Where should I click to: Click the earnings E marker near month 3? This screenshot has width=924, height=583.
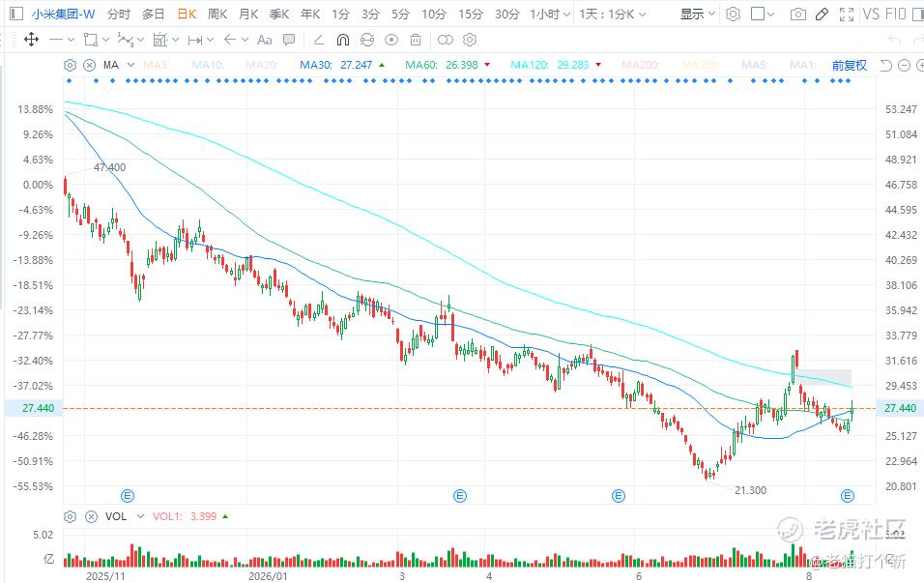(x=460, y=496)
